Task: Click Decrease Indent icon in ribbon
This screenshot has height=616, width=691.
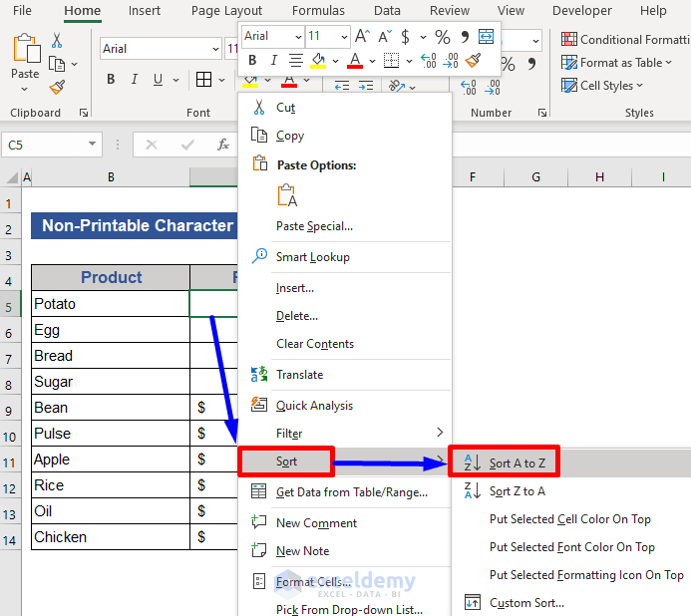Action: [x=342, y=85]
